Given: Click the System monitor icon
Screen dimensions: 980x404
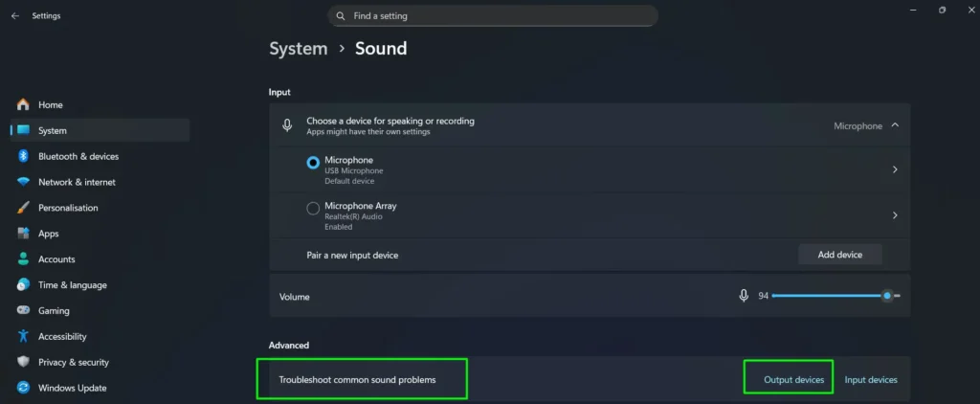Looking at the screenshot, I should [x=23, y=130].
